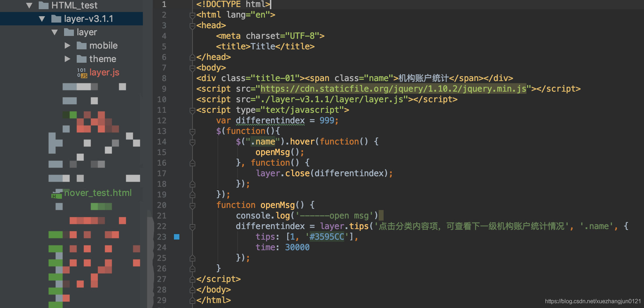
Task: Select the mobile folder label
Action: point(103,45)
